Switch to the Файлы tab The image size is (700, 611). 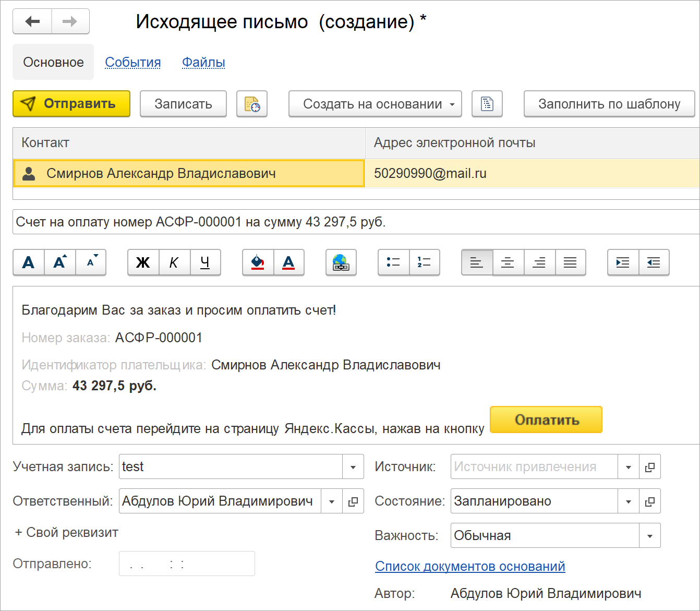click(x=203, y=62)
